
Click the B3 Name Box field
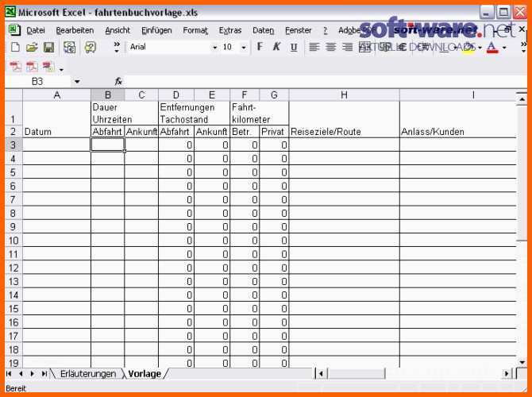(37, 82)
